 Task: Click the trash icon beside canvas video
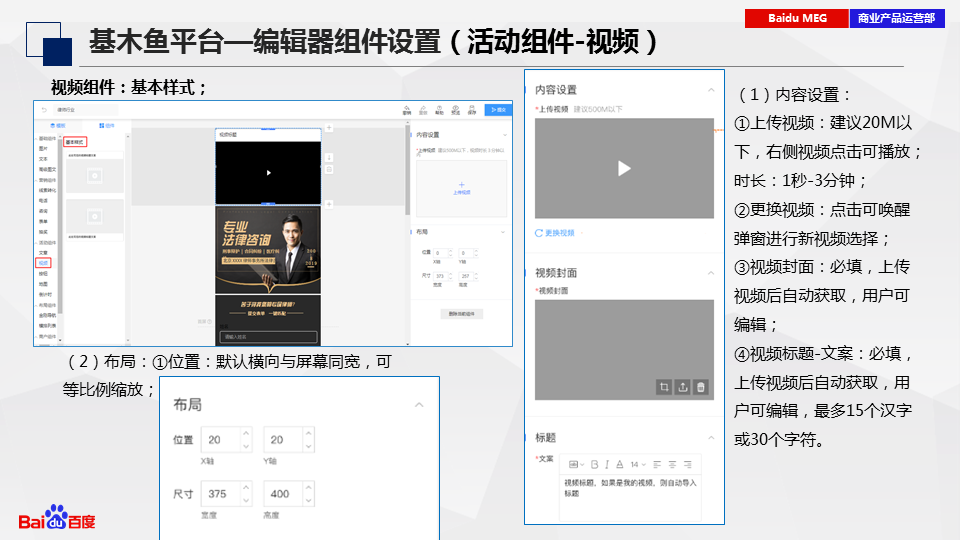(x=329, y=170)
